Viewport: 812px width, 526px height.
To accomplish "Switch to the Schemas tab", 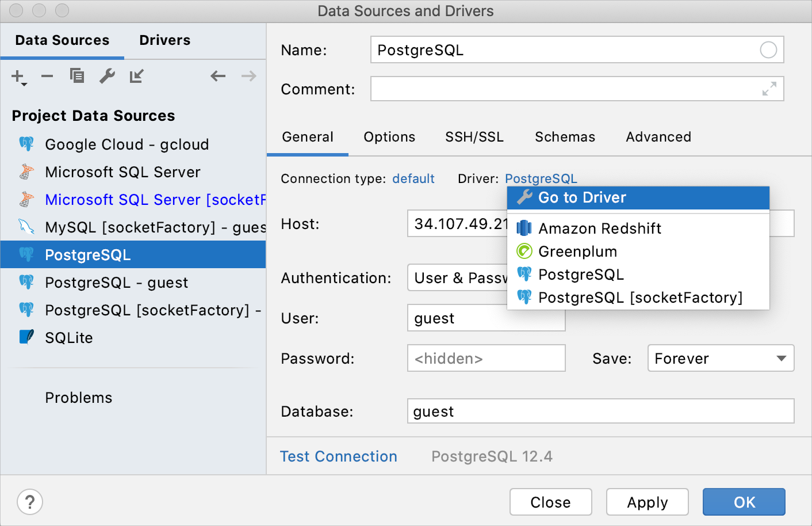I will click(565, 137).
